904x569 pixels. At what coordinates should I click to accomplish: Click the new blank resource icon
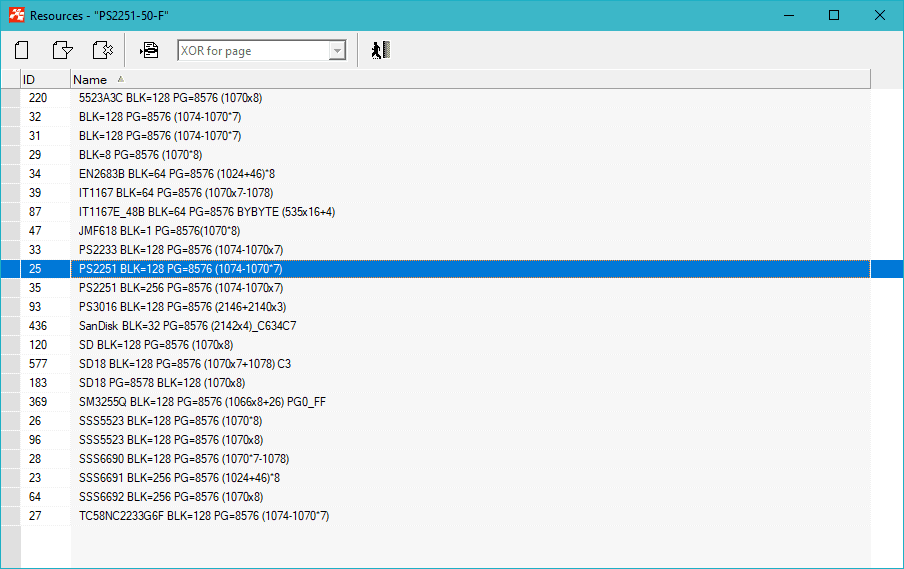tap(22, 50)
